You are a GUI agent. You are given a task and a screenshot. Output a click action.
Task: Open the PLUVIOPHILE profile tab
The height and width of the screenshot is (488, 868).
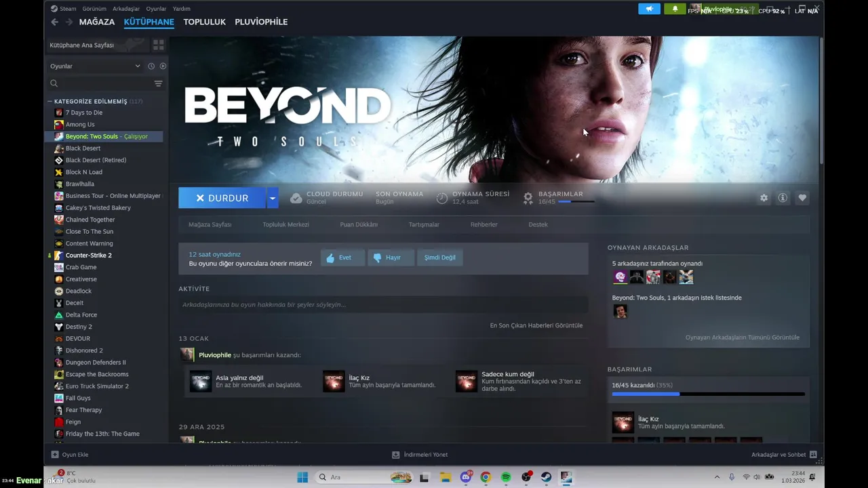point(261,22)
